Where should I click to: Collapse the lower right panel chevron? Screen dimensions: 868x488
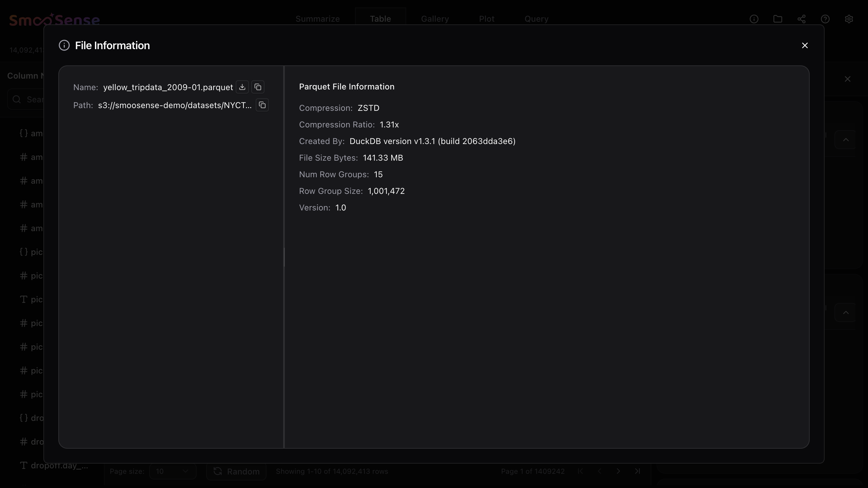[846, 312]
